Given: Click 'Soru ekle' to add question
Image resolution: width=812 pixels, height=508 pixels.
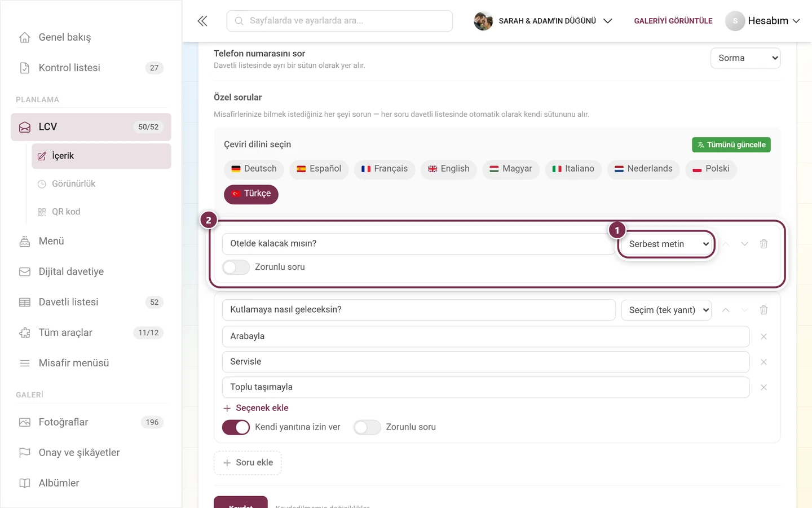Looking at the screenshot, I should (248, 463).
